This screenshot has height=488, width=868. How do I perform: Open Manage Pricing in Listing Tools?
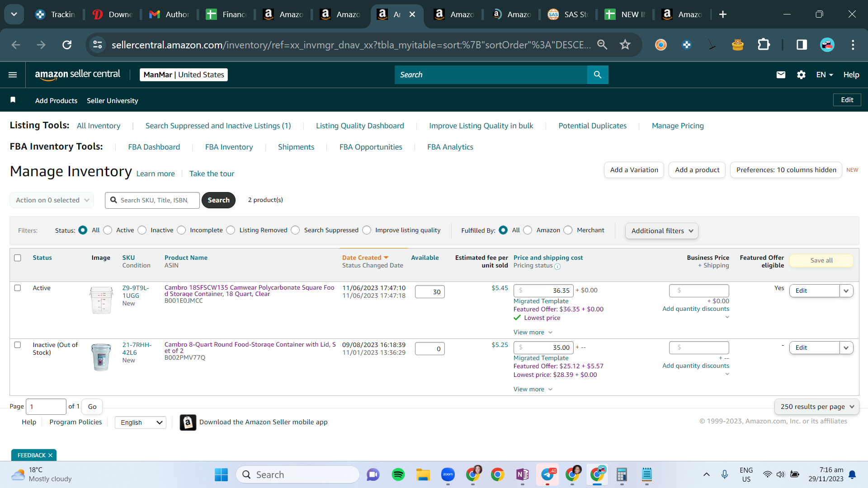click(x=678, y=126)
